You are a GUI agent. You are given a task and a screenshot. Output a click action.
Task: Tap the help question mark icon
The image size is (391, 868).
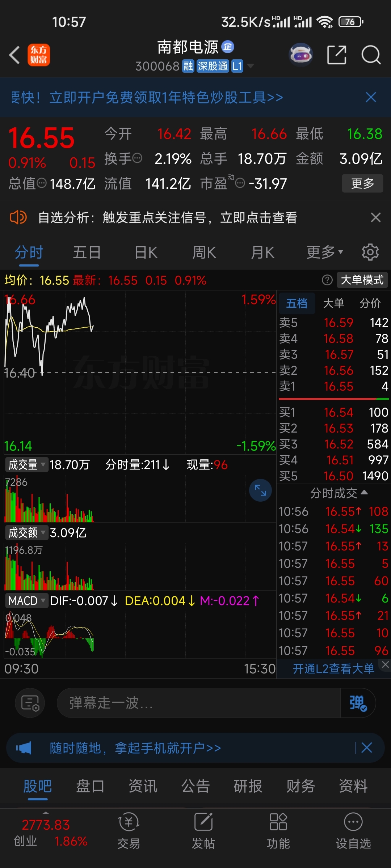(x=327, y=280)
